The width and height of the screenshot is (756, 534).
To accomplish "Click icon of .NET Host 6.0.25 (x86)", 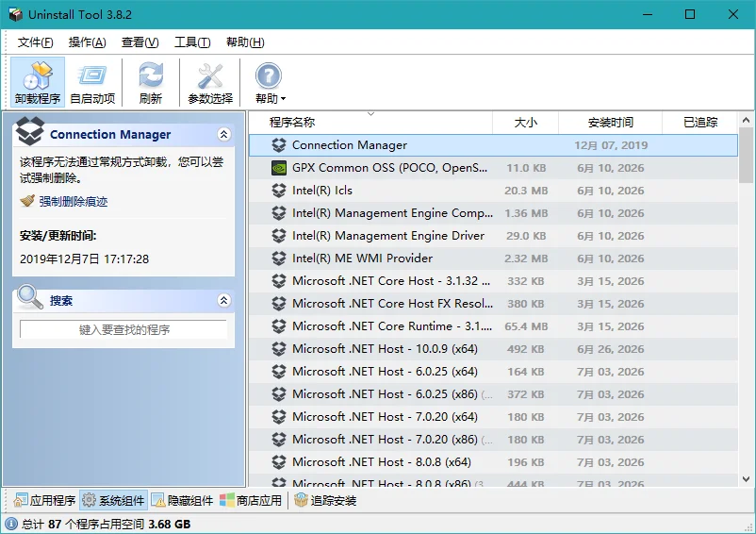I will pyautogui.click(x=279, y=394).
